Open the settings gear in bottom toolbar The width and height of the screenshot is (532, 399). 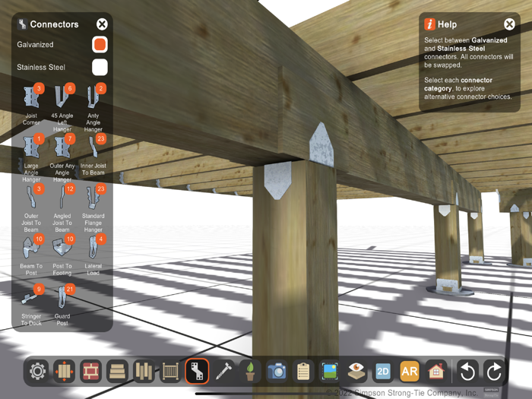37,371
